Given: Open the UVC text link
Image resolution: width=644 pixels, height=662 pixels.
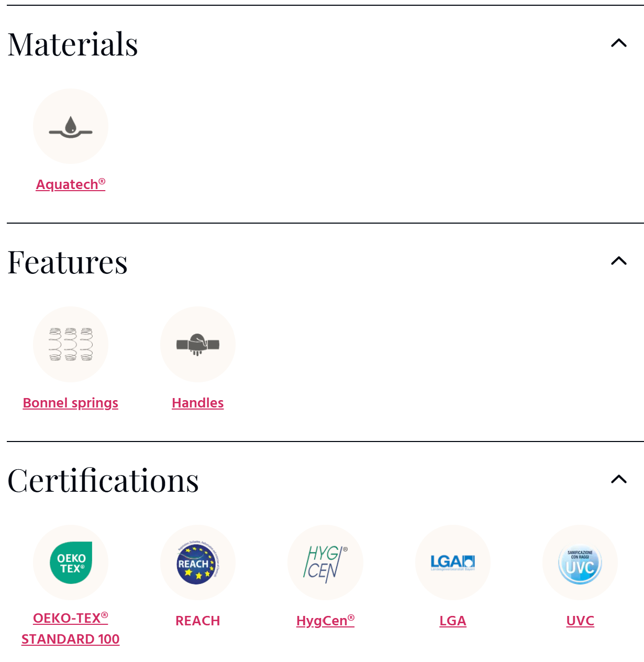Looking at the screenshot, I should tap(580, 621).
